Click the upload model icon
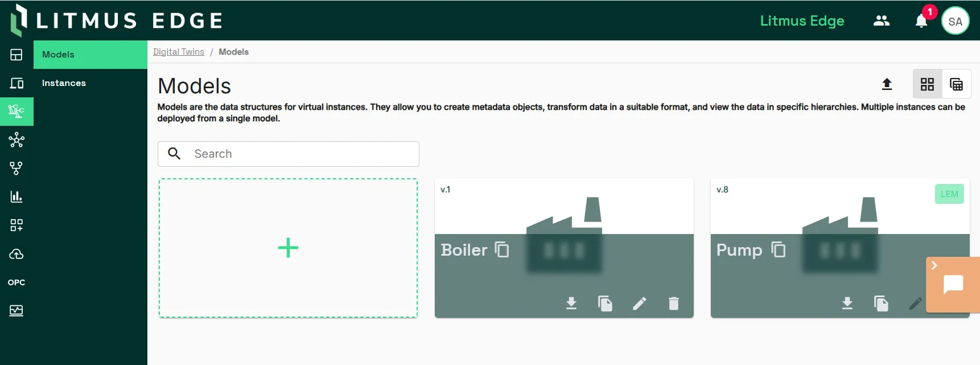This screenshot has height=365, width=980. click(x=887, y=84)
